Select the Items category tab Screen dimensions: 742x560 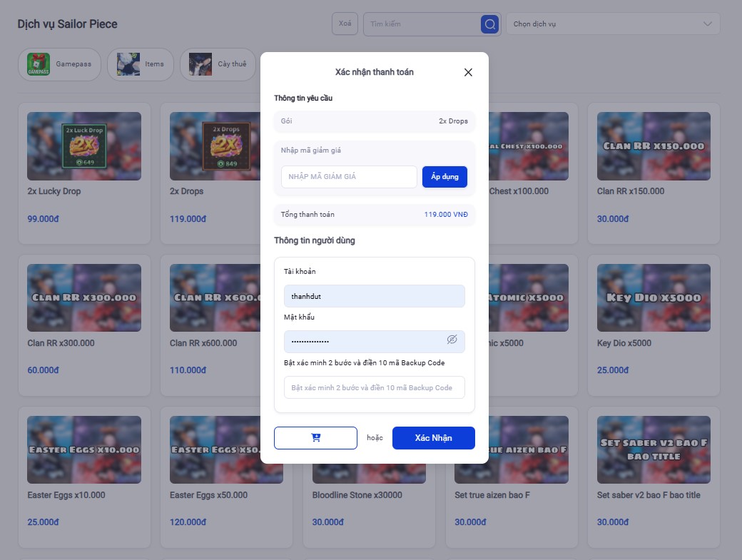click(141, 64)
